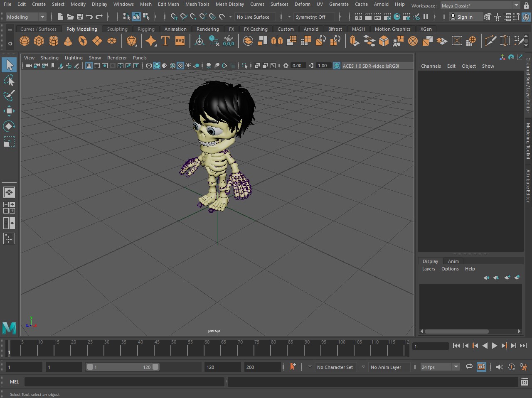The width and height of the screenshot is (532, 398).
Task: Open the No Character Set dropdown
Action: (335, 367)
